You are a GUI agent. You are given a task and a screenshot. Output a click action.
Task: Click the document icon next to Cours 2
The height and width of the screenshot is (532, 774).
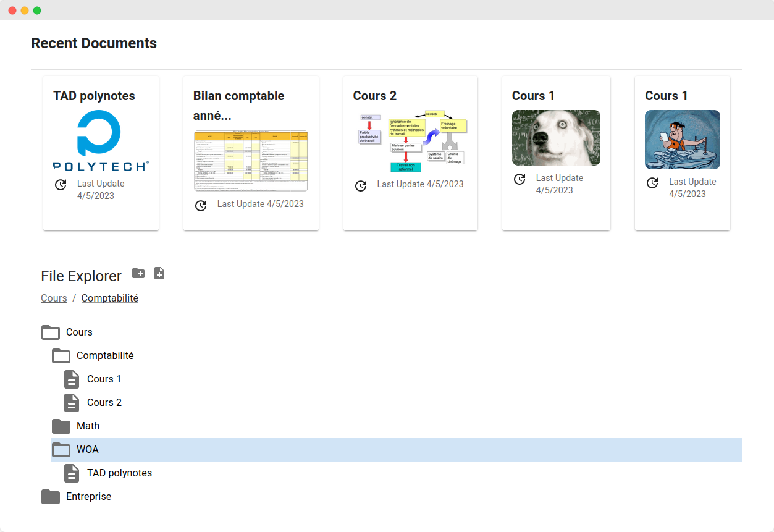point(72,403)
